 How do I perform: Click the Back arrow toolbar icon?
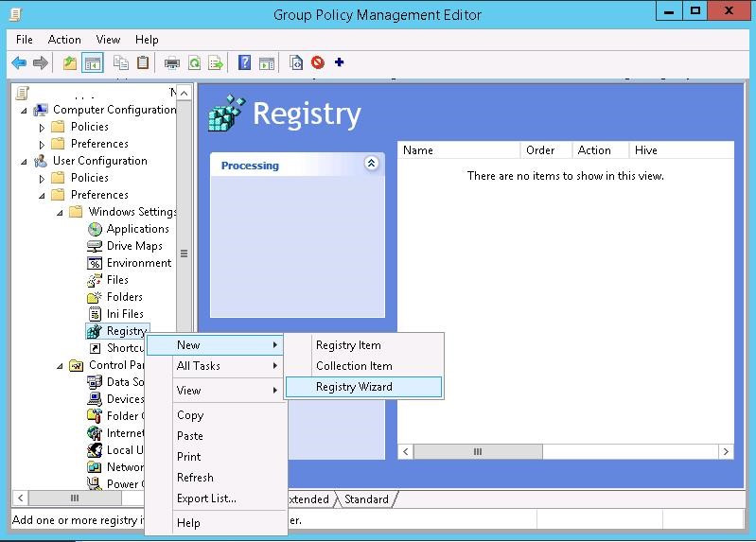[x=19, y=63]
